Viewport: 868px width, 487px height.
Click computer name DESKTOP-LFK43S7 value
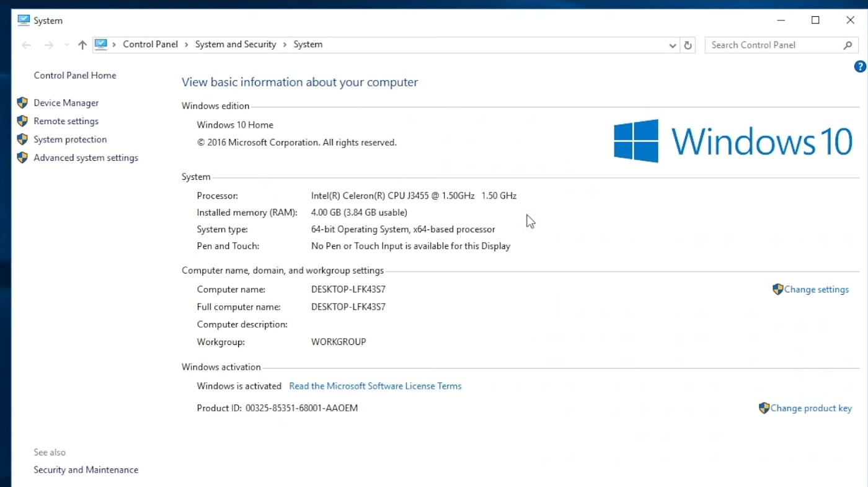pos(348,289)
